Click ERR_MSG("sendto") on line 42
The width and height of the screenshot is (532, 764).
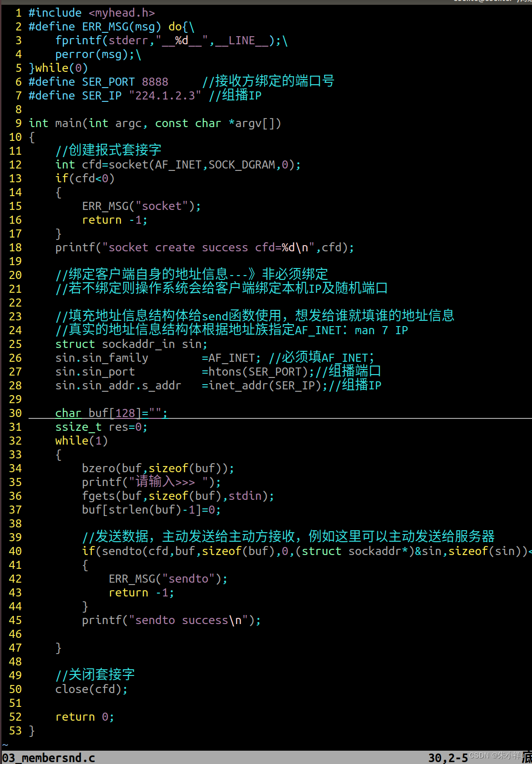168,579
